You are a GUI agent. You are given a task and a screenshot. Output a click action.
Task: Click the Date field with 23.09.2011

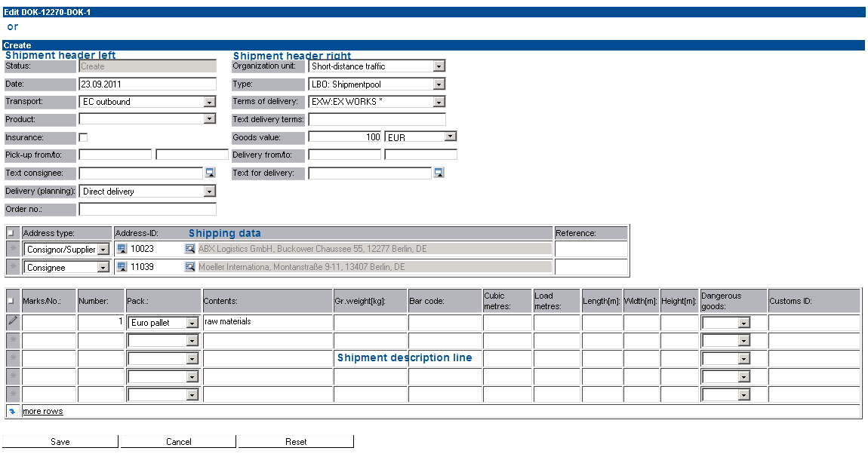[147, 84]
